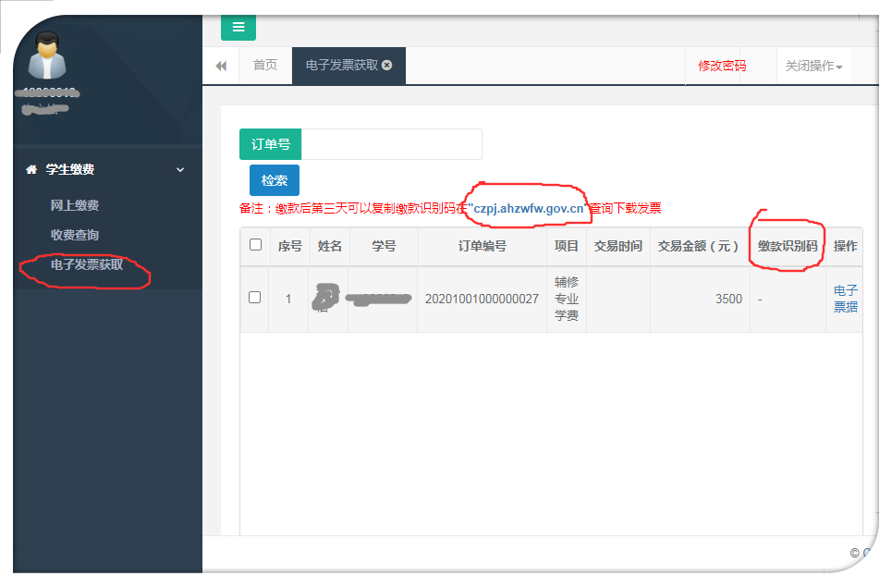Click the 修改密码 link
This screenshot has height=588, width=892.
coord(722,67)
